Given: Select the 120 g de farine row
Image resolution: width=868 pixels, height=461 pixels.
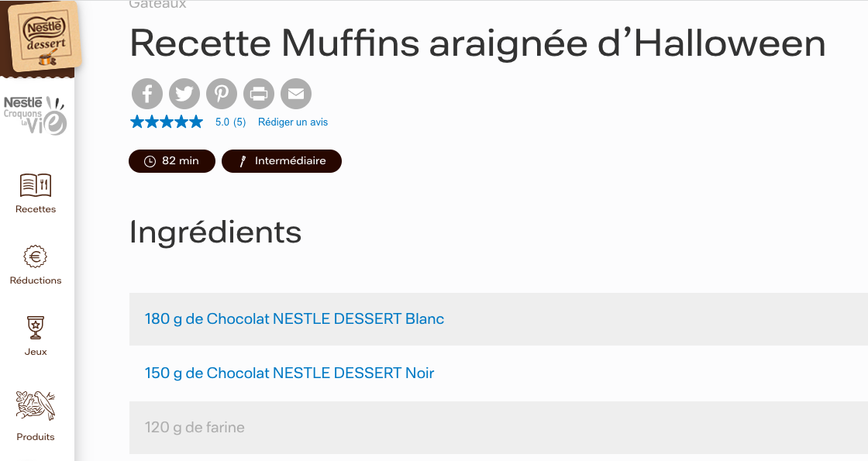Looking at the screenshot, I should 195,427.
